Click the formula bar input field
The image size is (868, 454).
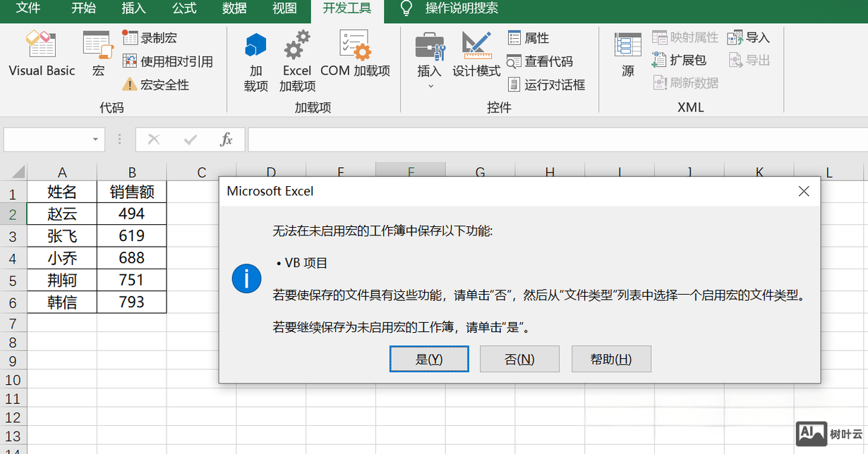coord(557,140)
